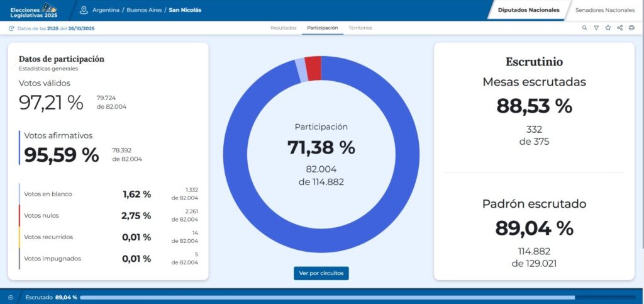Click the Escrutado progress bar
The width and height of the screenshot is (644, 304).
pos(358,298)
